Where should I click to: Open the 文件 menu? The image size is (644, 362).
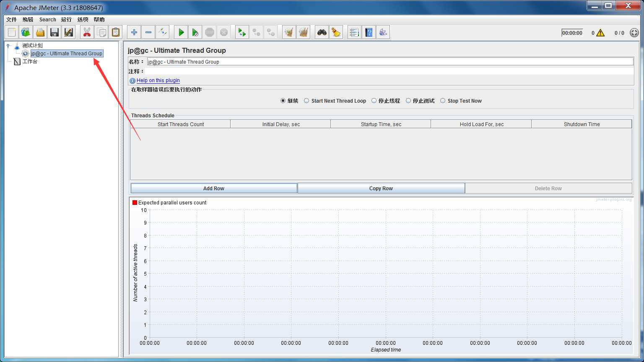coord(12,19)
